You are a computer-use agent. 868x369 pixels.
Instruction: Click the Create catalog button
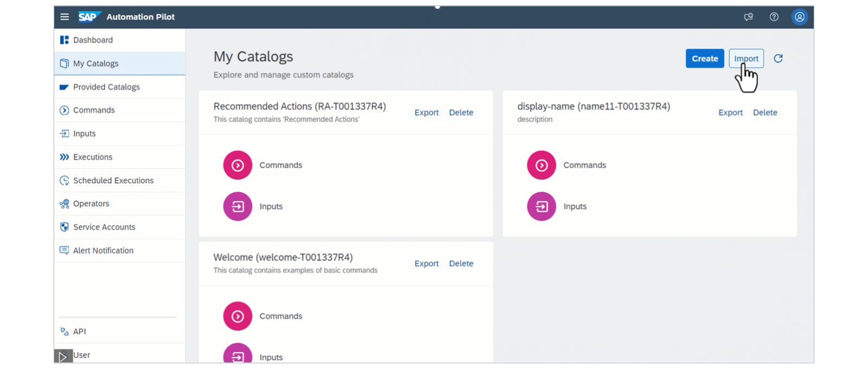click(705, 59)
